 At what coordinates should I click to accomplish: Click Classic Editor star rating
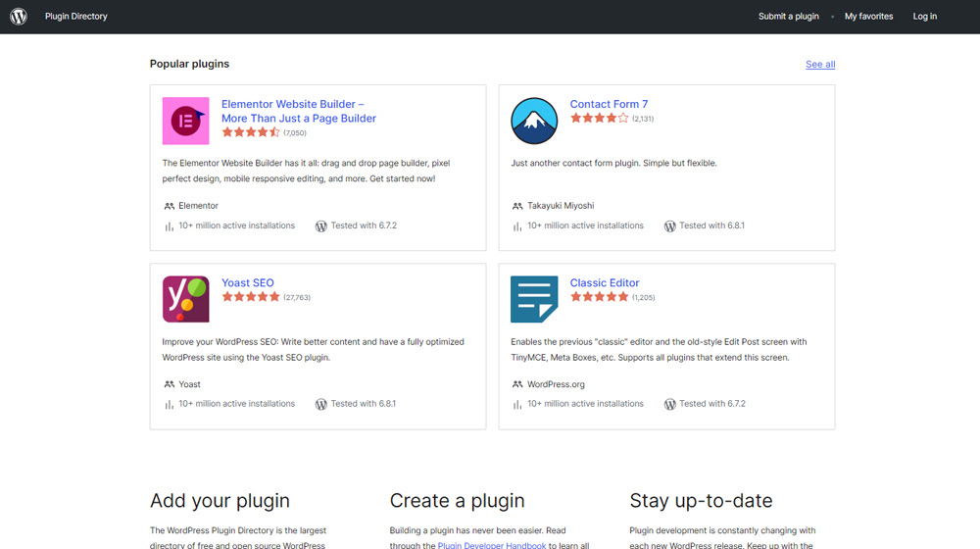[x=600, y=297]
